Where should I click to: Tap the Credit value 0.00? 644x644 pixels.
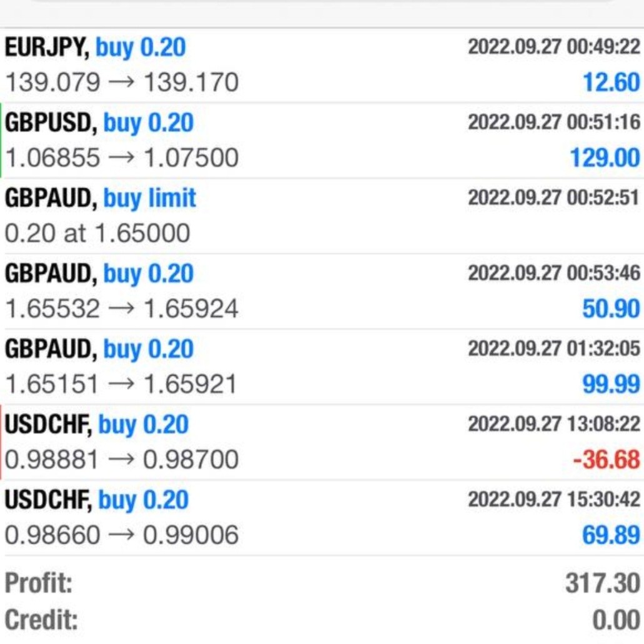[616, 620]
